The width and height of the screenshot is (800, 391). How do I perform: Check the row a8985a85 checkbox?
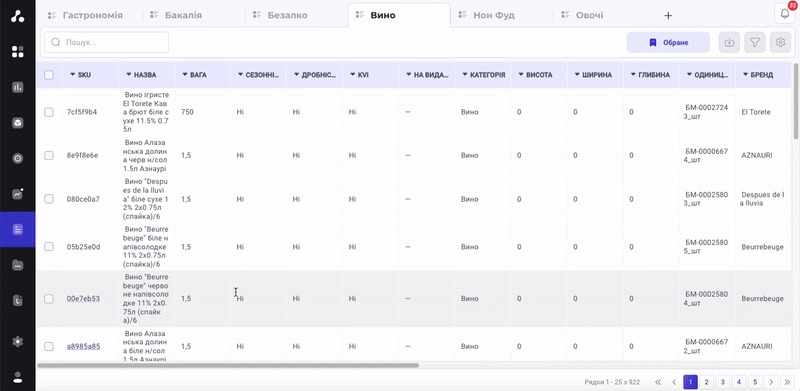pos(48,346)
